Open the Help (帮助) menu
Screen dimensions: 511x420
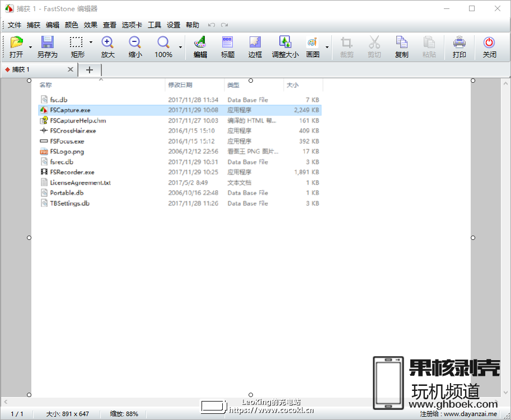[x=193, y=25]
